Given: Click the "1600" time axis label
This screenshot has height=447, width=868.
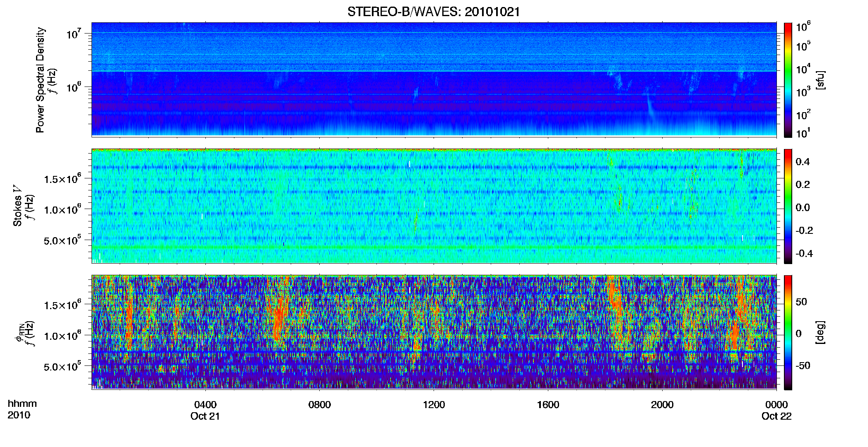Looking at the screenshot, I should tap(548, 404).
